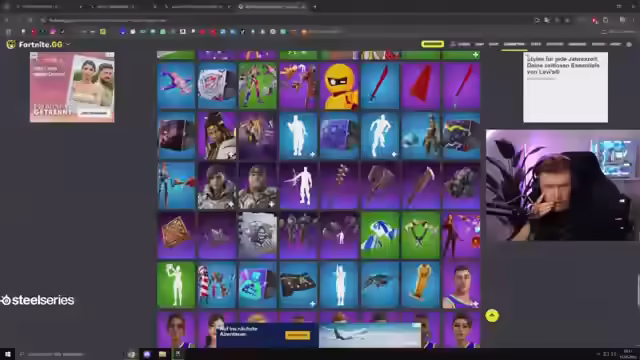Click the yellow scroll-to-top arrow button
640x360 pixels.
(492, 316)
